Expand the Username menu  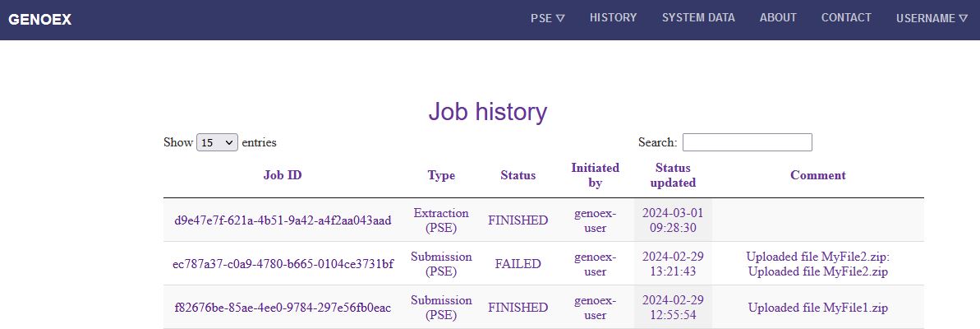pyautogui.click(x=932, y=18)
